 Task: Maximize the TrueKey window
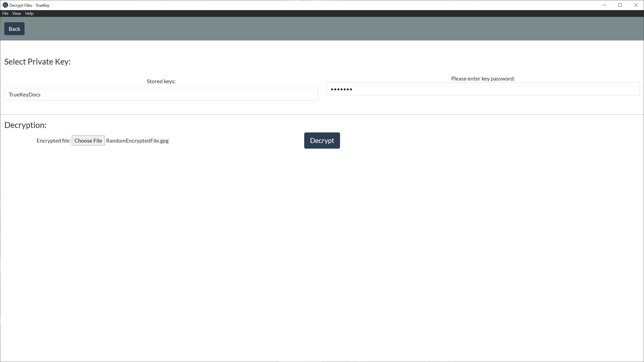[x=620, y=5]
